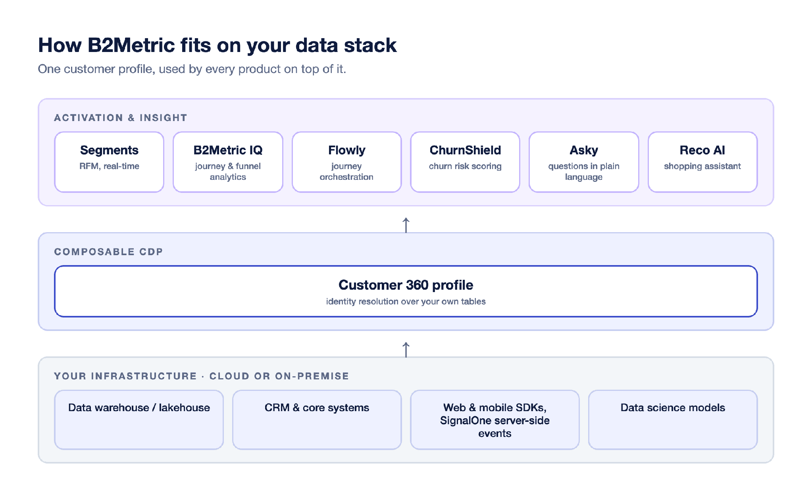Click the subtitle 'One customer profile, used by every product'
The width and height of the screenshot is (812, 504).
click(x=192, y=69)
